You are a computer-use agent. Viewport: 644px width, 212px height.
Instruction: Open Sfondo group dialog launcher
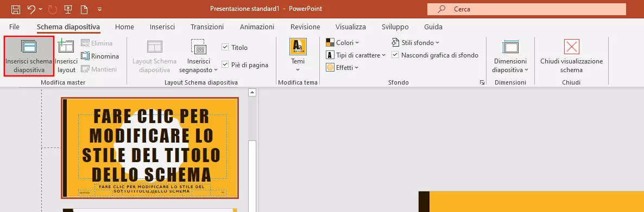[482, 82]
